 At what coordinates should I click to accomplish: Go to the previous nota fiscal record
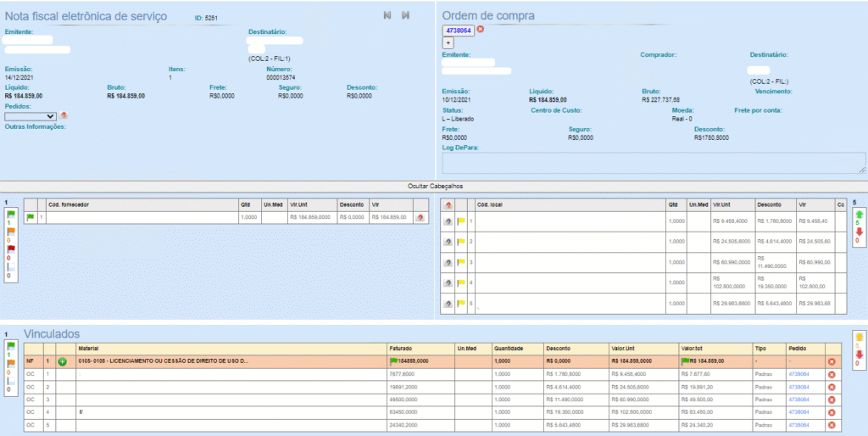[387, 15]
